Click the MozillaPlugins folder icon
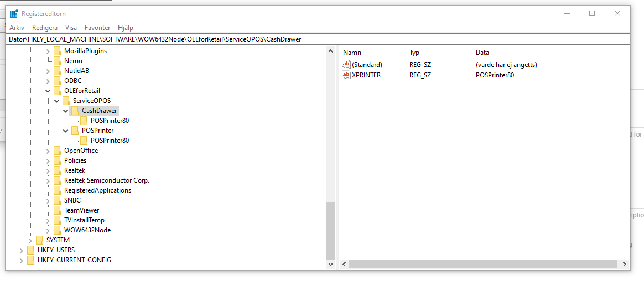This screenshot has width=644, height=285. coord(58,51)
